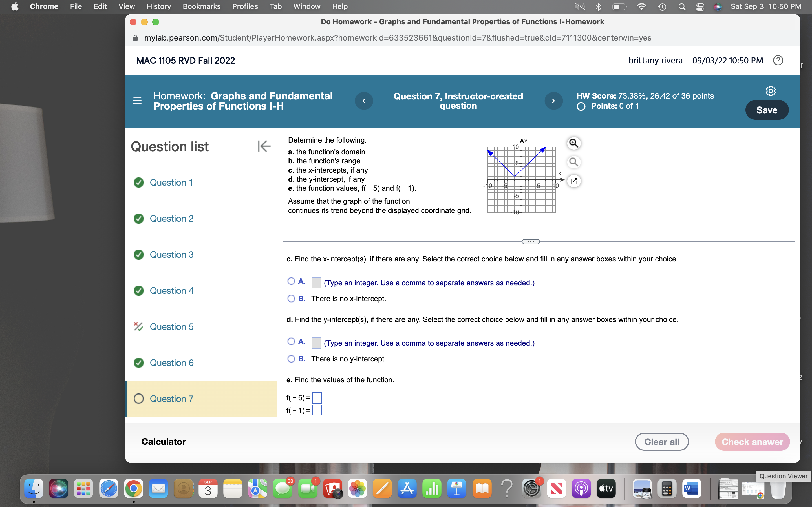Open the graph in a popup window
This screenshot has height=507, width=812.
point(574,181)
